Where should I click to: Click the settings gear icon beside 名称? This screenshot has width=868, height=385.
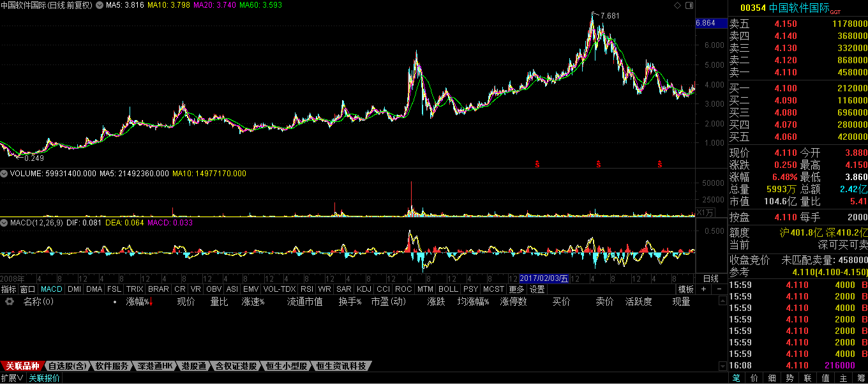click(10, 302)
